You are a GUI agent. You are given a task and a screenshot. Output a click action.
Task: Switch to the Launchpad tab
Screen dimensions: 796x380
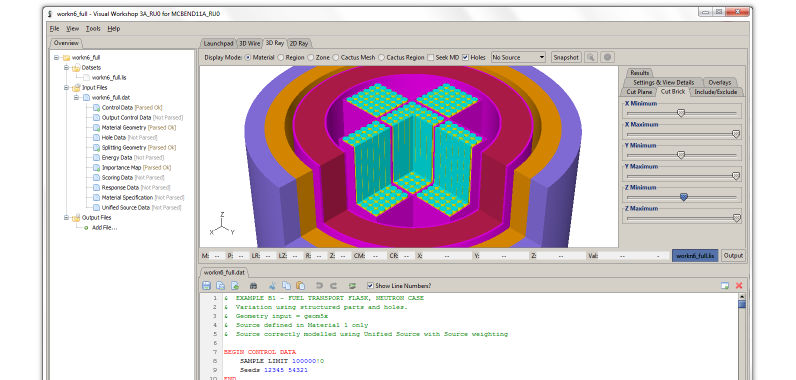click(x=218, y=44)
